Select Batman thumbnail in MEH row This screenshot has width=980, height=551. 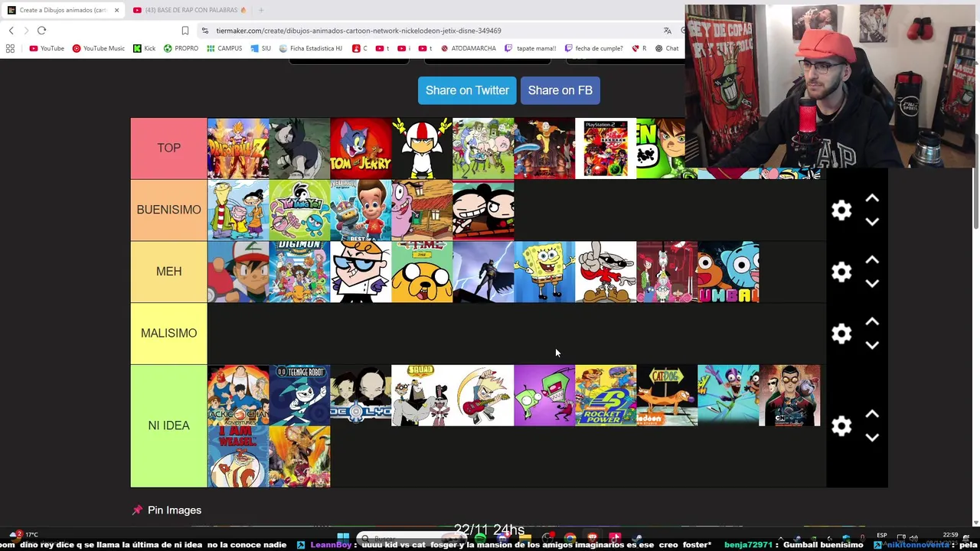pyautogui.click(x=483, y=272)
